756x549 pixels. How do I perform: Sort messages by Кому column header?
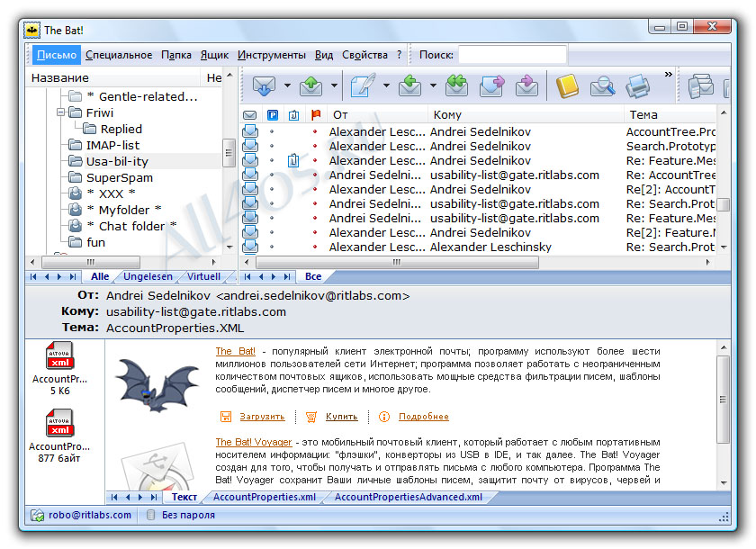526,114
